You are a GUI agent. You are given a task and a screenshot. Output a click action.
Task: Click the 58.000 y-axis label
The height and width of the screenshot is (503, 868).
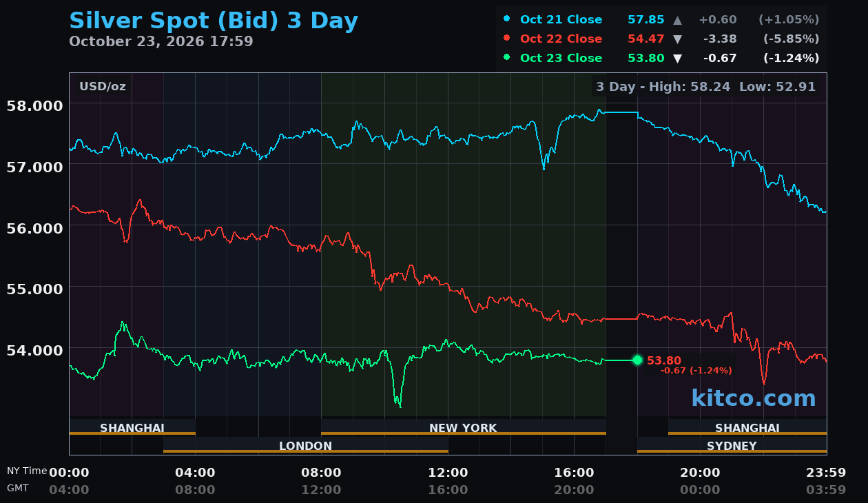[x=34, y=105]
